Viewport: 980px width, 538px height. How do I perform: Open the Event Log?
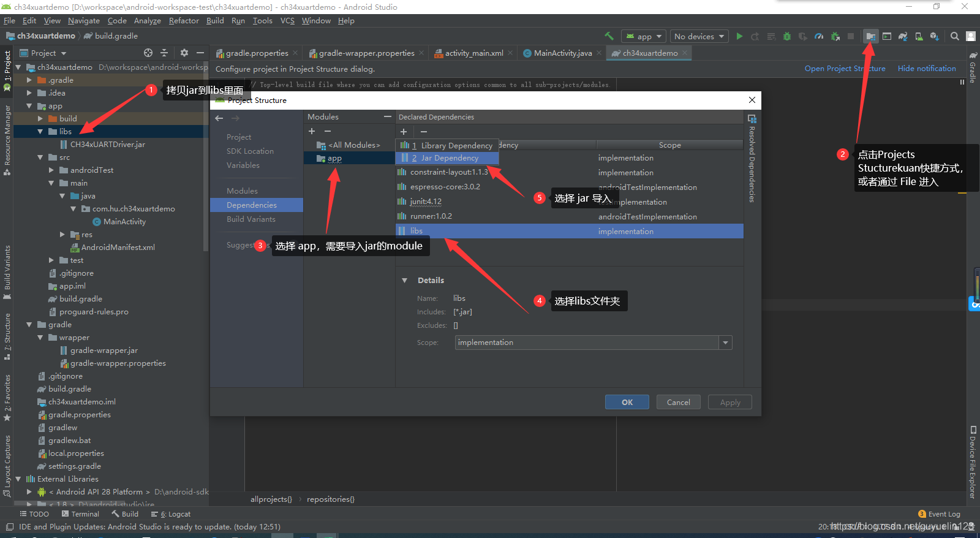(939, 514)
